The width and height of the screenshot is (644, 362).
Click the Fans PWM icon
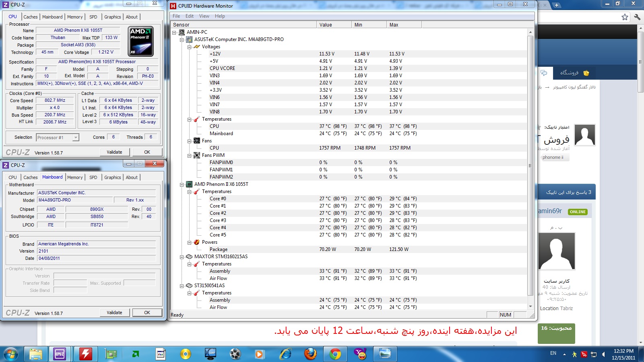point(197,155)
